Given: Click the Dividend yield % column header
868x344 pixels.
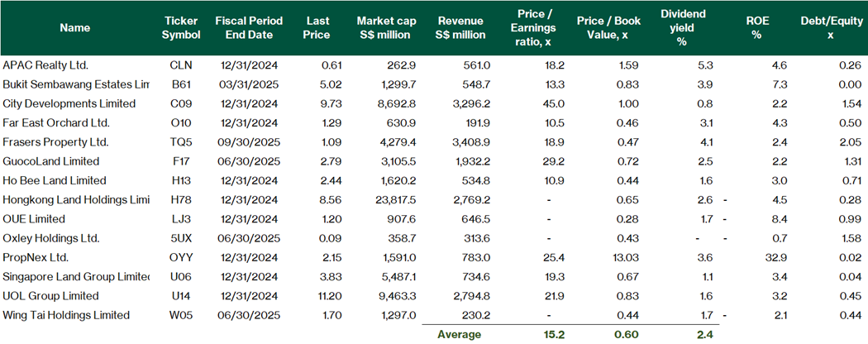Looking at the screenshot, I should tap(681, 27).
